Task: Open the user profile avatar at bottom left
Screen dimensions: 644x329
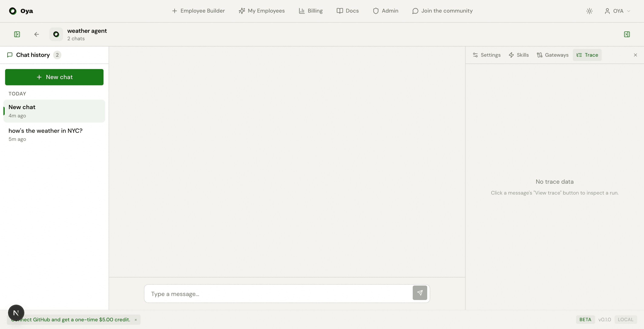Action: coord(16,313)
